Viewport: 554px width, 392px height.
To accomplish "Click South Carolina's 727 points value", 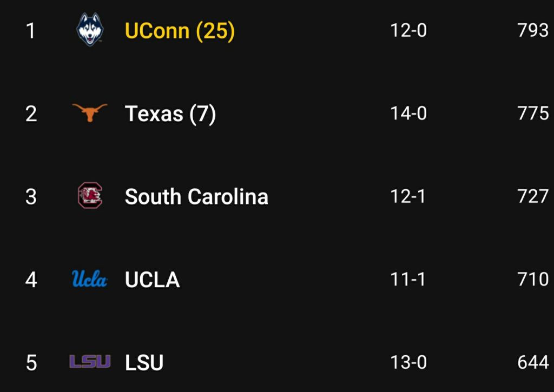I will (533, 196).
